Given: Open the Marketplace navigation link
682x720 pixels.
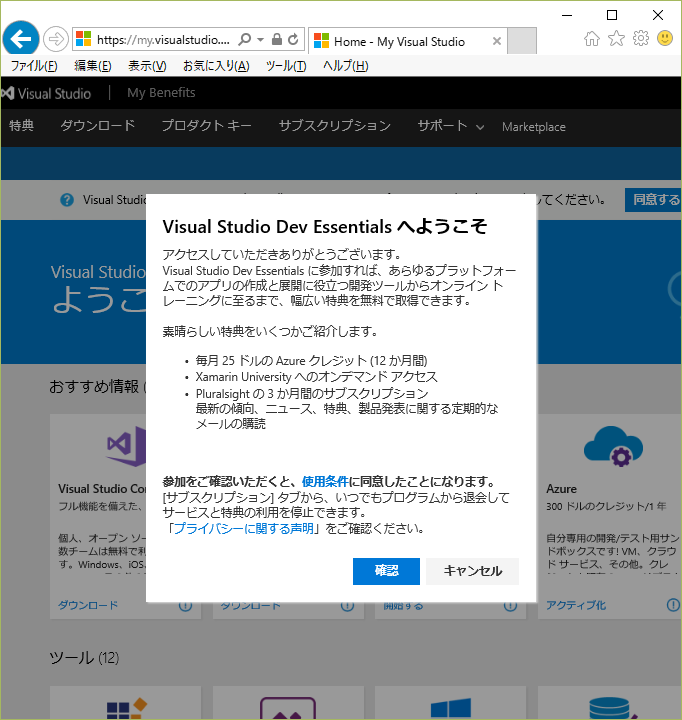Looking at the screenshot, I should pos(534,127).
